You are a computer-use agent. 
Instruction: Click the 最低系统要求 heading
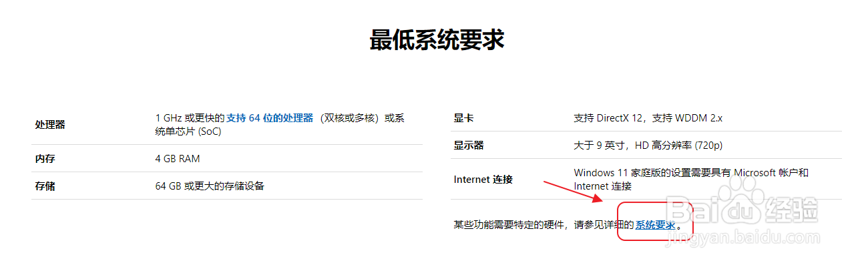click(437, 40)
